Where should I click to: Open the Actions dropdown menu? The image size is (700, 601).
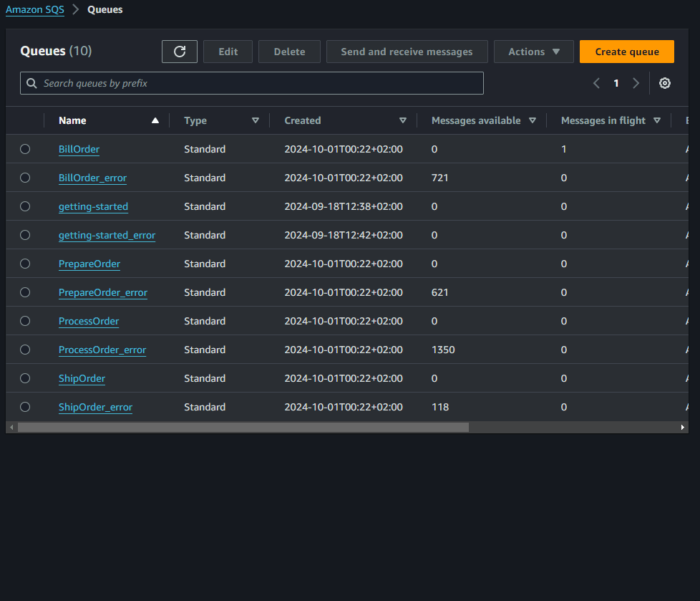533,51
